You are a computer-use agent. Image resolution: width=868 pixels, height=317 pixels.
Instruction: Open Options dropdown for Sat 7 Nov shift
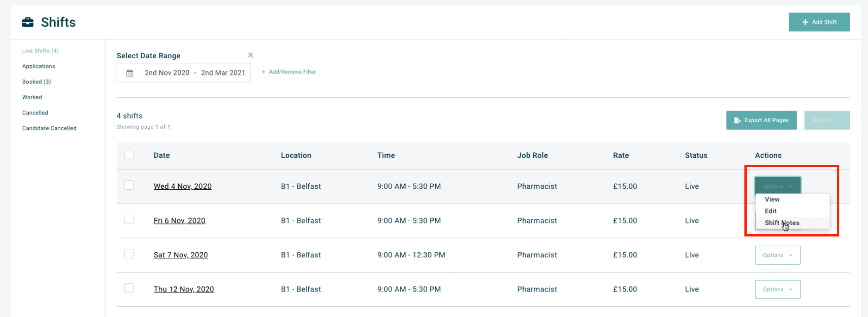pos(777,255)
